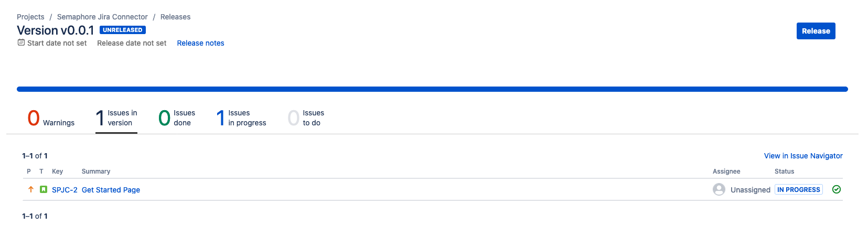The image size is (868, 236).
Task: Click the orange priority arrow icon
Action: [x=30, y=189]
